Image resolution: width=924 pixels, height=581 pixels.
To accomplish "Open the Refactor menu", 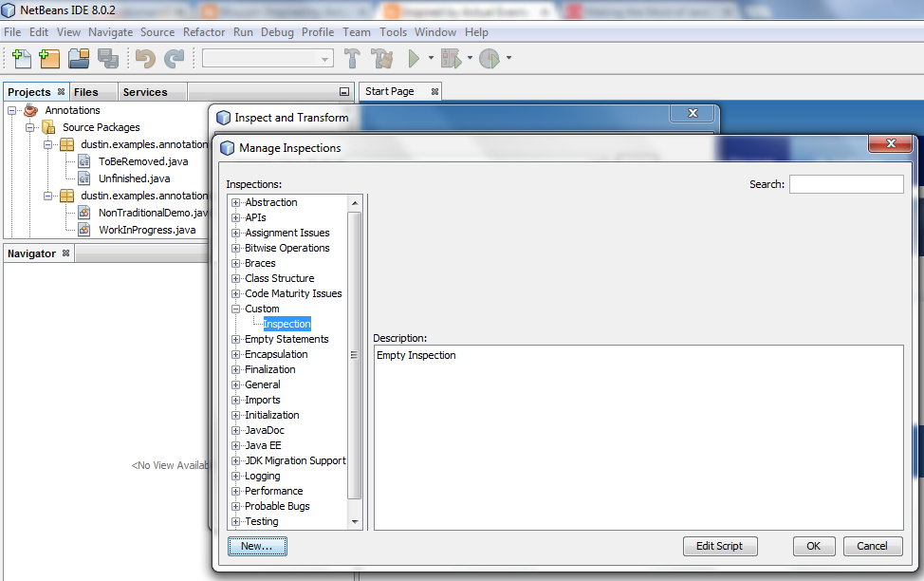I will [x=204, y=32].
